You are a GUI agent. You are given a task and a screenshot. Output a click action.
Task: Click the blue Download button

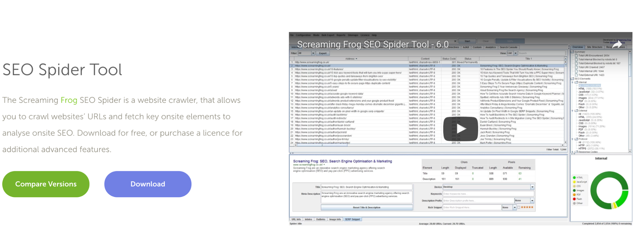[x=148, y=184]
